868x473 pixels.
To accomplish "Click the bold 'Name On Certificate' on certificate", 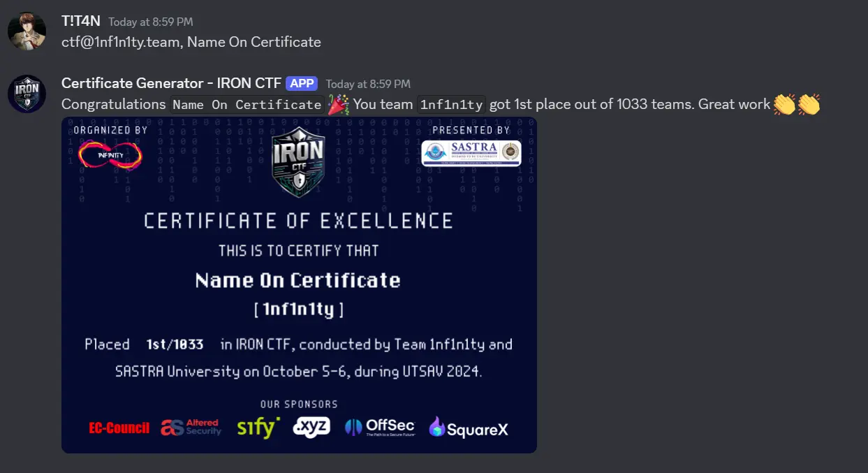I will coord(298,281).
